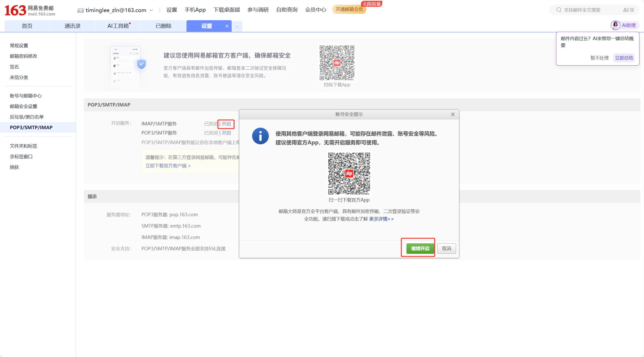The width and height of the screenshot is (644, 357).
Task: Open 参与调研 link
Action: pyautogui.click(x=258, y=10)
